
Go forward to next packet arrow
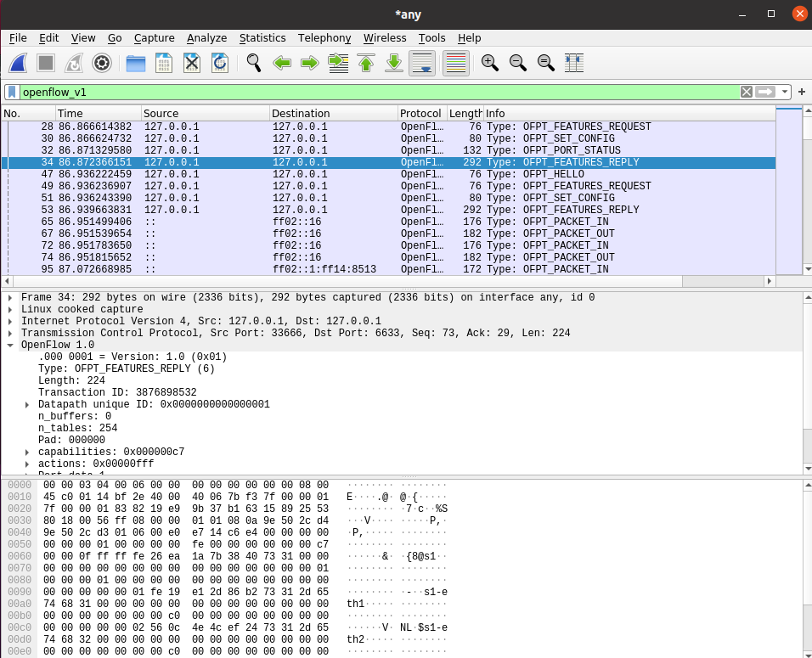pos(310,63)
